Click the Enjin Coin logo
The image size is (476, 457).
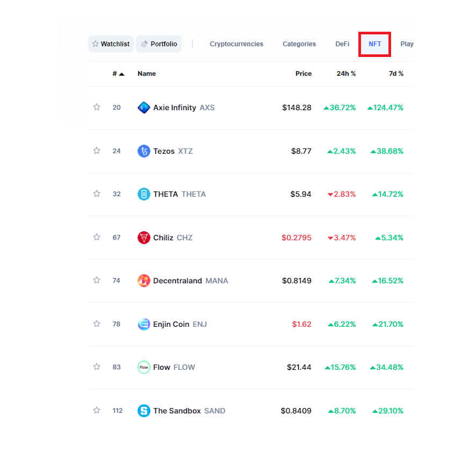(144, 324)
